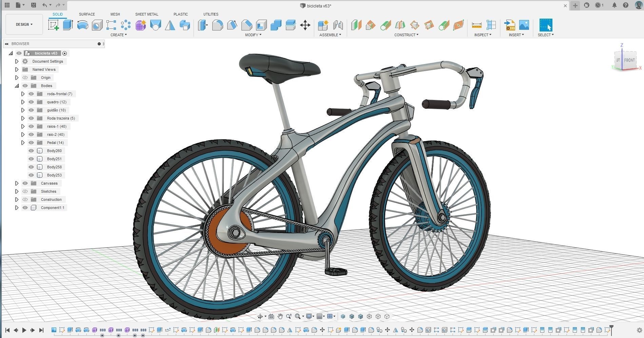644x338 pixels.
Task: Select the Extrude tool
Action: (x=68, y=25)
